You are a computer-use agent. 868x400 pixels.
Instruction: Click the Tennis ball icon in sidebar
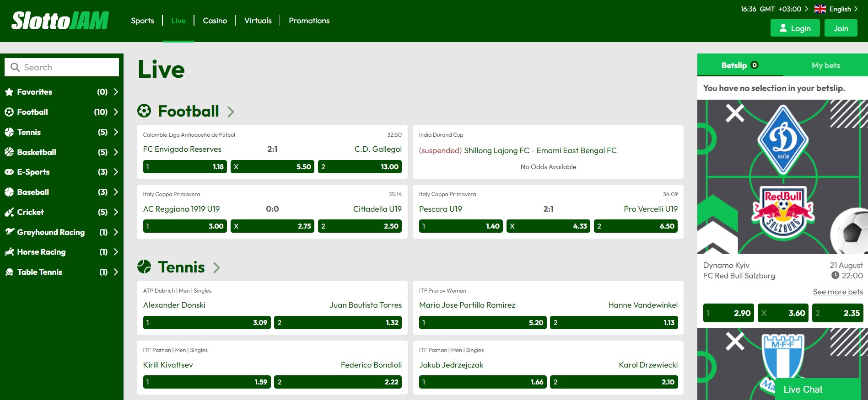pyautogui.click(x=9, y=132)
